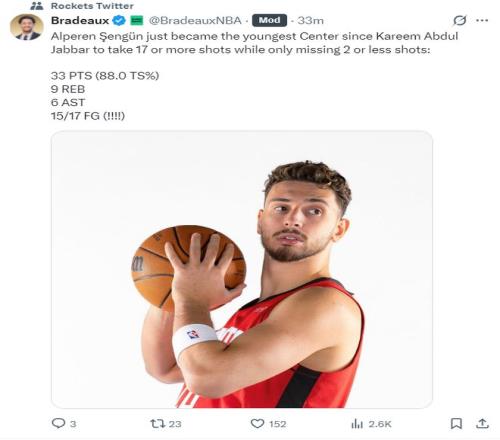Click the reply comment icon
500x440 pixels.
pyautogui.click(x=58, y=423)
